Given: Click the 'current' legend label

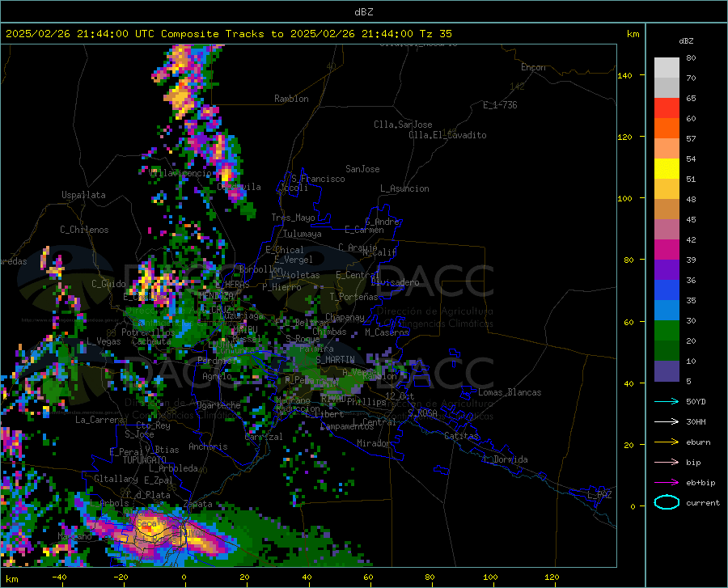Looking at the screenshot, I should [x=703, y=502].
